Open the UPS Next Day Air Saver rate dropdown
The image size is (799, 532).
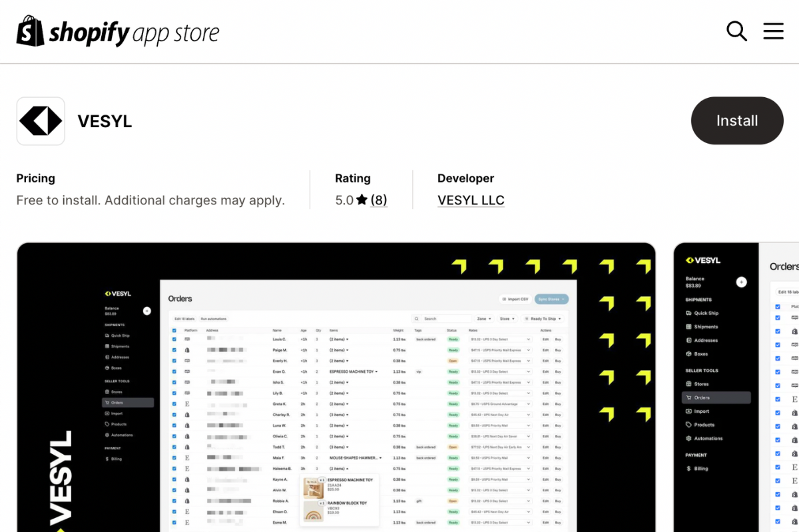500,436
